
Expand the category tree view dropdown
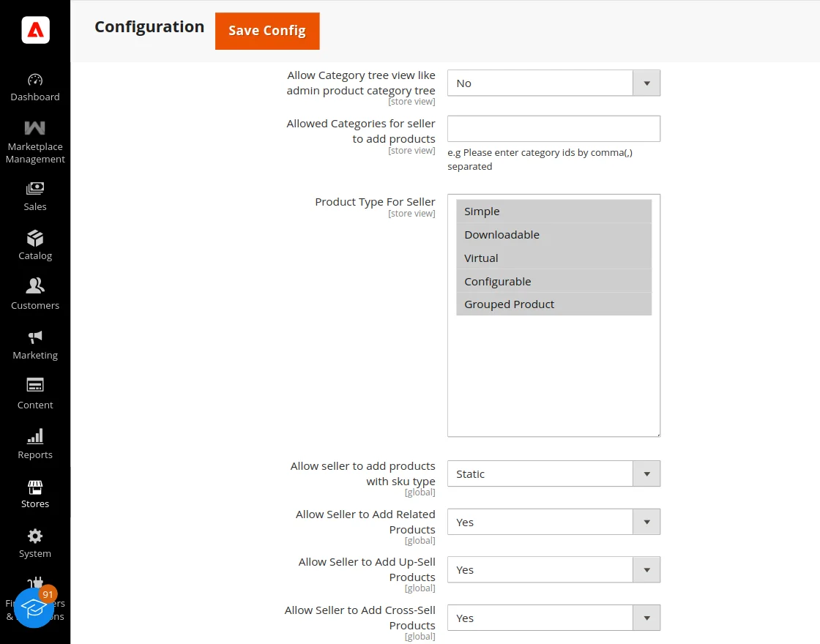553,83
